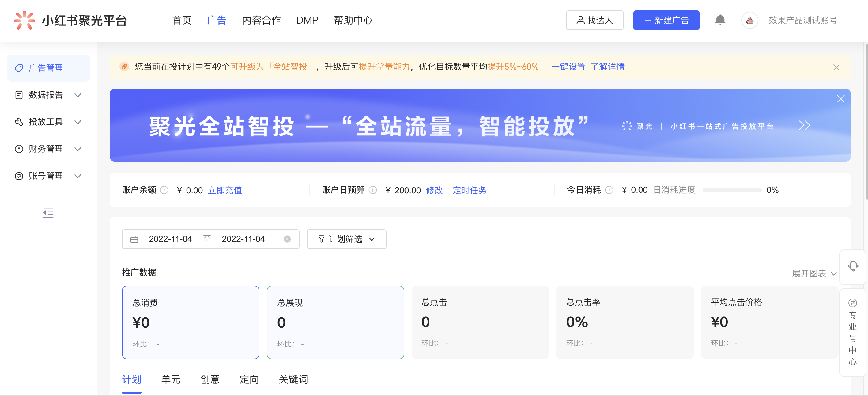Collapse the sidebar with the menu-fold icon
868x396 pixels.
[48, 212]
